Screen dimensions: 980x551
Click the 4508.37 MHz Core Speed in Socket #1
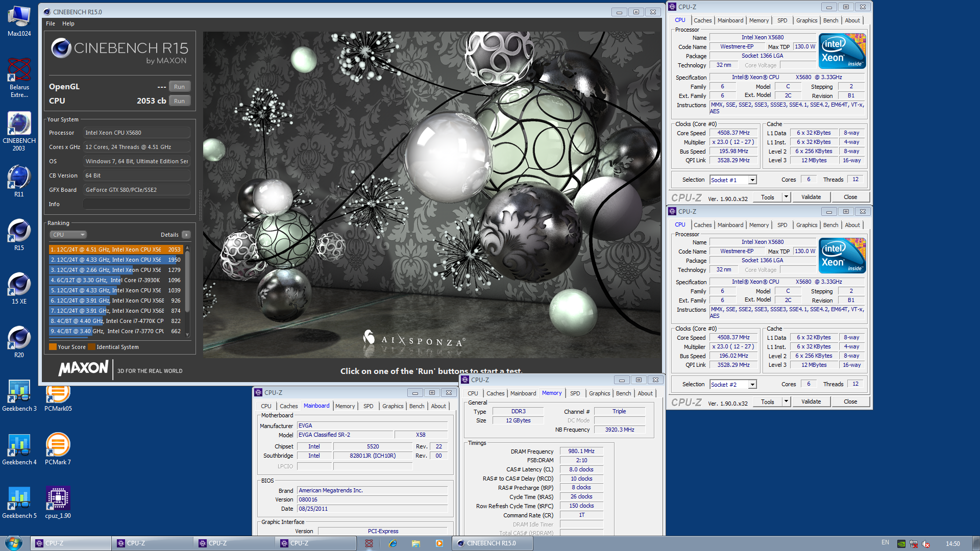coord(733,133)
